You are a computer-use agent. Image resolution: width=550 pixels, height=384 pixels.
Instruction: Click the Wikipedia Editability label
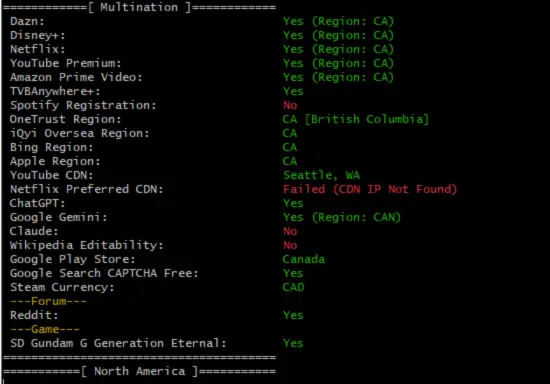pyautogui.click(x=87, y=245)
